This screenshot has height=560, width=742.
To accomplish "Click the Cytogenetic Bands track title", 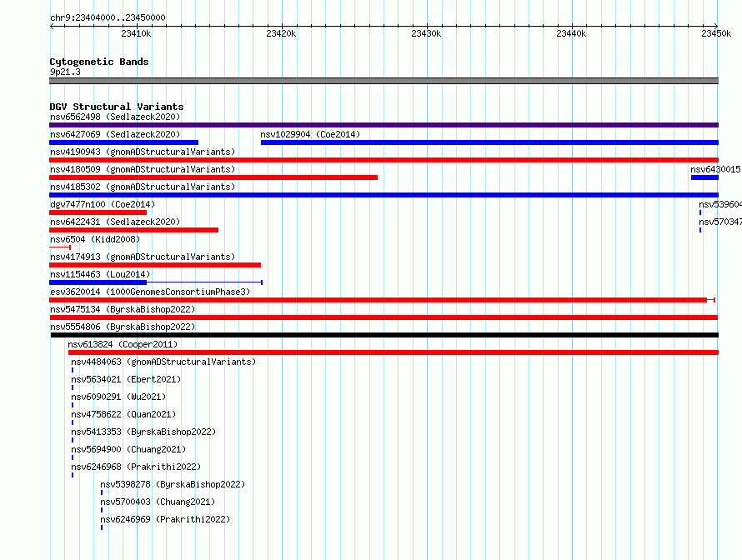I will point(99,62).
